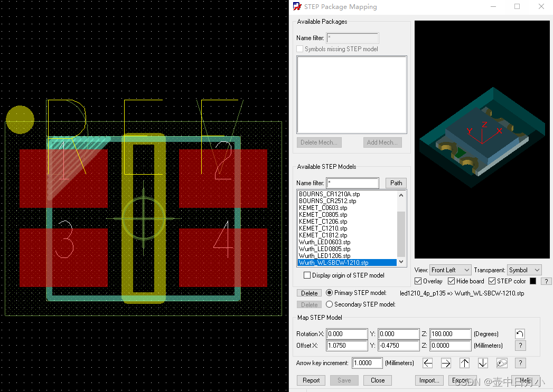Click the Report button

[311, 380]
